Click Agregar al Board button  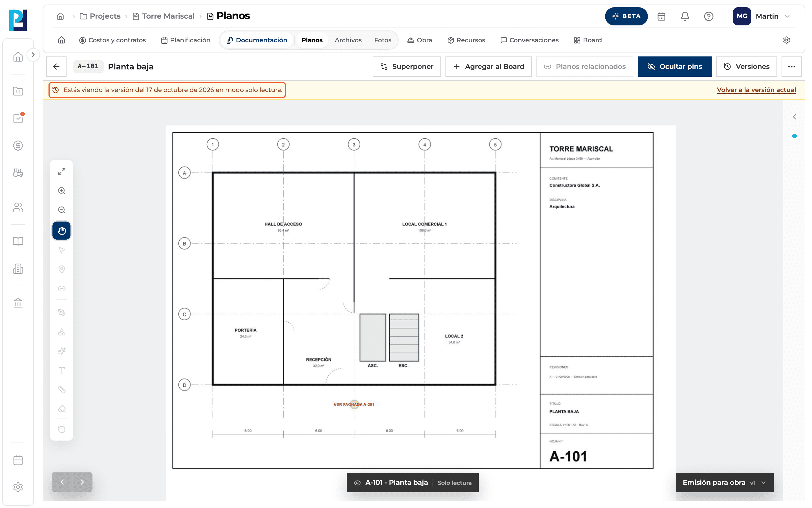(488, 67)
